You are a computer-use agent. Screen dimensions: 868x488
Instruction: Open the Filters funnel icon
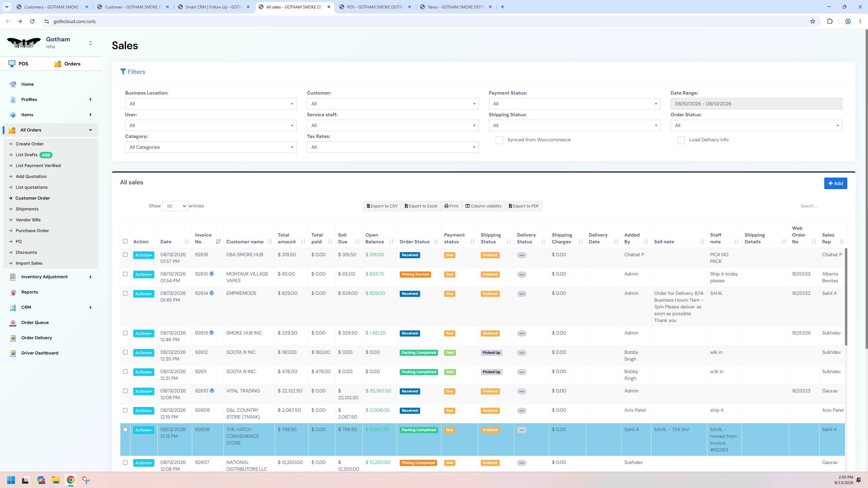pos(123,72)
